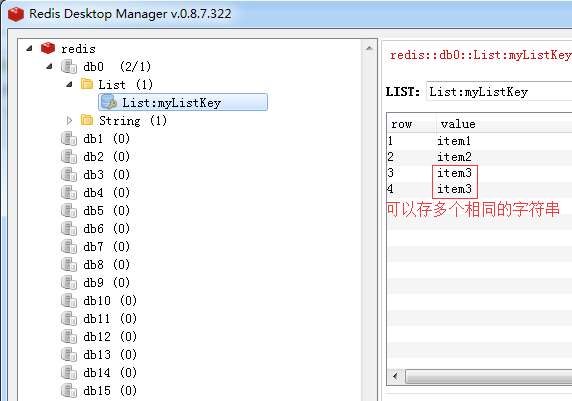Click the List folder icon

point(87,84)
